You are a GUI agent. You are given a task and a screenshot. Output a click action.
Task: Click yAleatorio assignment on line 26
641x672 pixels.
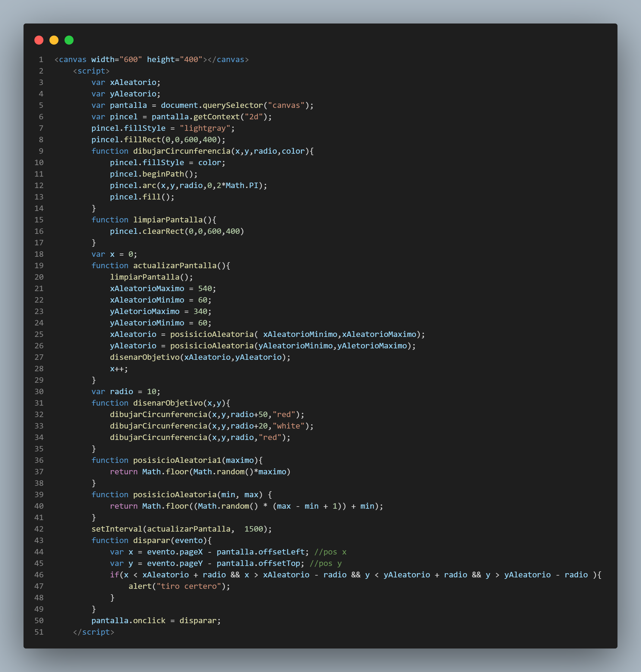click(263, 346)
